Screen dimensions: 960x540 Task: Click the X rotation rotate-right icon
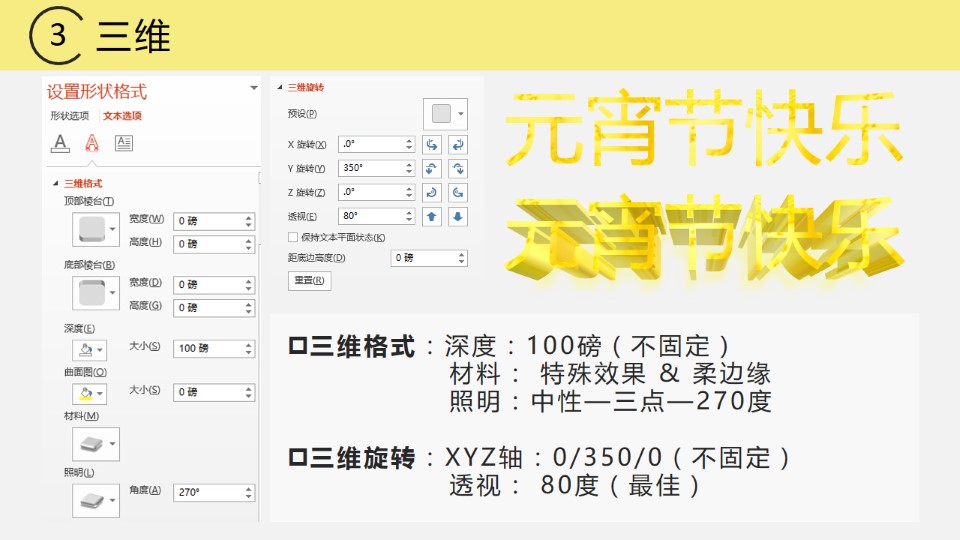[x=458, y=144]
